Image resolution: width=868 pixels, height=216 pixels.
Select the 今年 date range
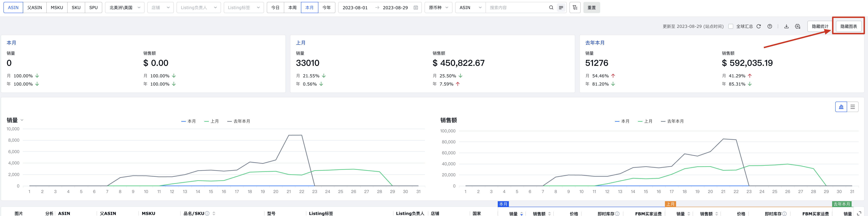(x=327, y=7)
